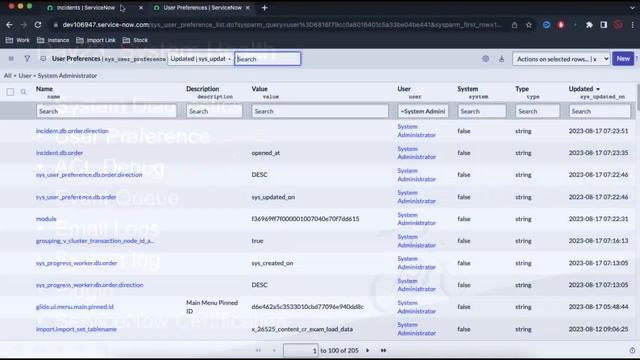Click value cell 'sys_created_on'
Image resolution: width=640 pixels, height=360 pixels.
pos(272,263)
